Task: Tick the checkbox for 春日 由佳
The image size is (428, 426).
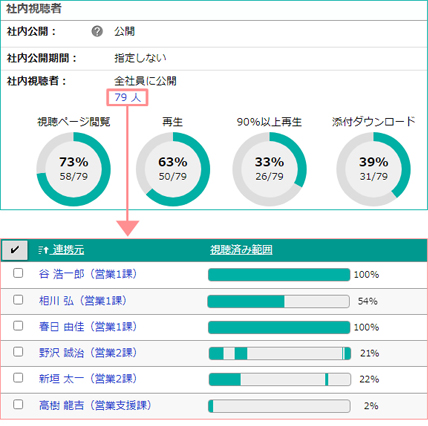Action: click(18, 326)
